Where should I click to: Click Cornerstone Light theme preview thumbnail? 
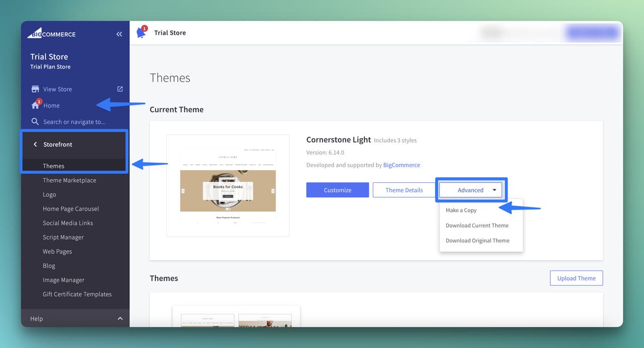(228, 185)
